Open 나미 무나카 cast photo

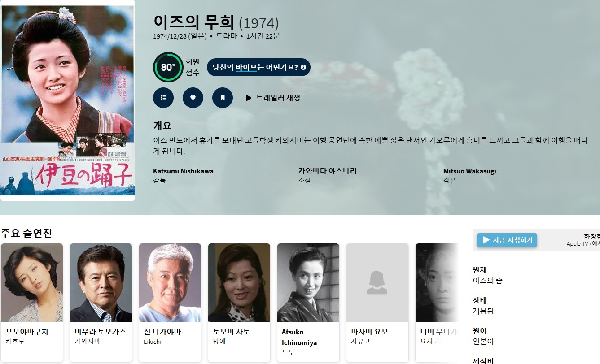(437, 282)
